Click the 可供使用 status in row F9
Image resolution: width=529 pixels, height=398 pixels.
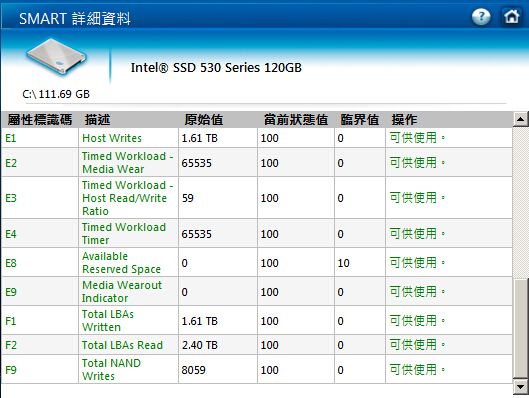coord(417,370)
